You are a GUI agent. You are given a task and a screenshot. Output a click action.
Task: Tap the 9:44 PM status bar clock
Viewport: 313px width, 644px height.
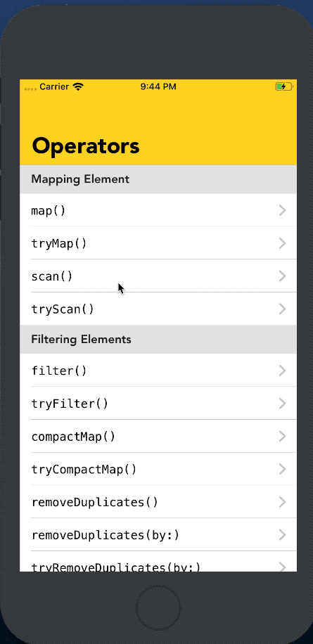click(158, 86)
